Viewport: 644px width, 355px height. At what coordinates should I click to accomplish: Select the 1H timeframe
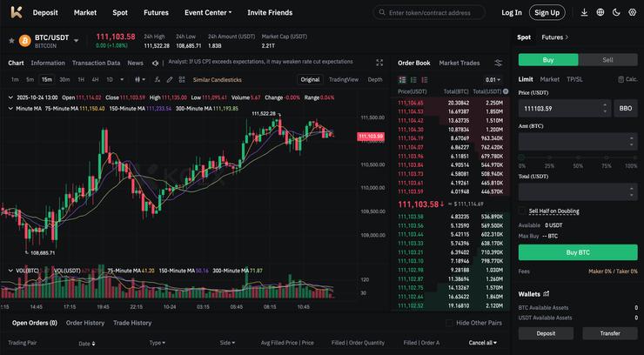81,80
